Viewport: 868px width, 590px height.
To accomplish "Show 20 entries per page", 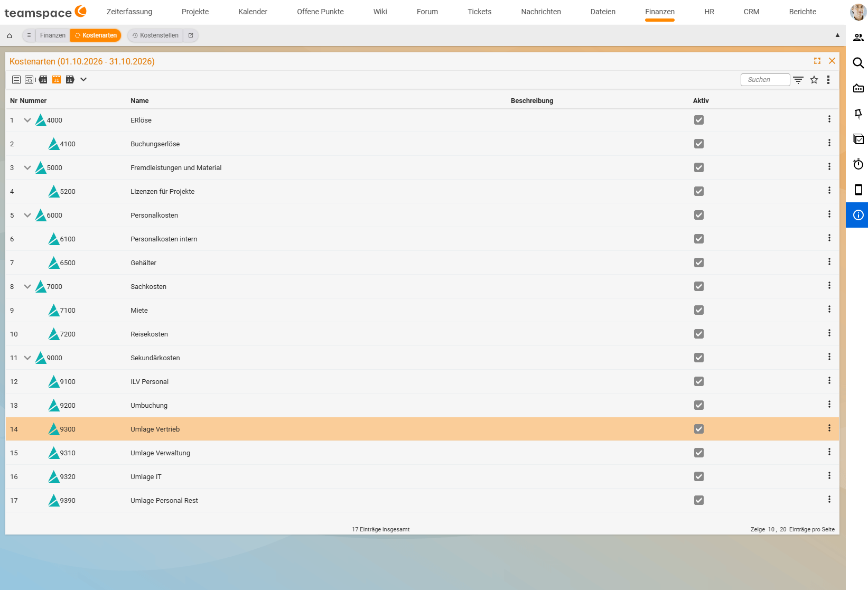I will pyautogui.click(x=783, y=529).
